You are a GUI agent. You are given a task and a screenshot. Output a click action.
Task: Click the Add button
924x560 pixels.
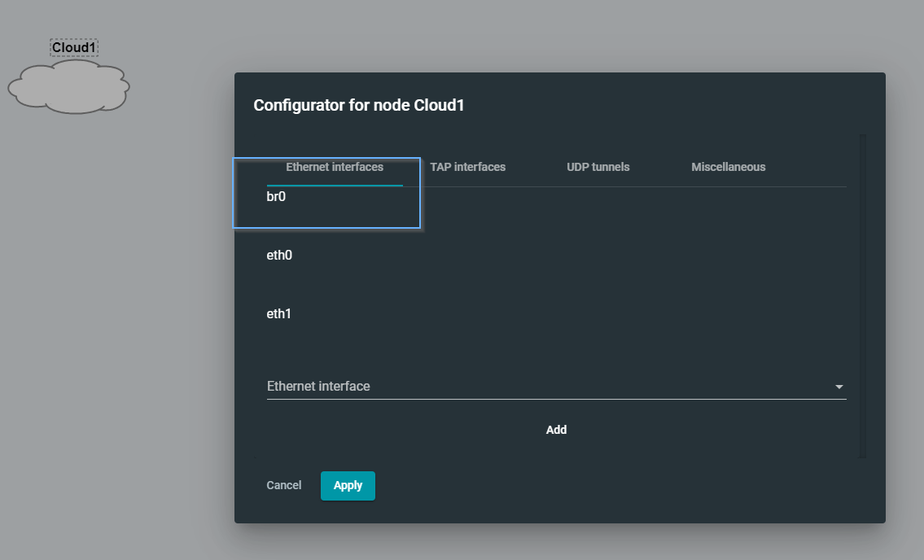point(556,430)
